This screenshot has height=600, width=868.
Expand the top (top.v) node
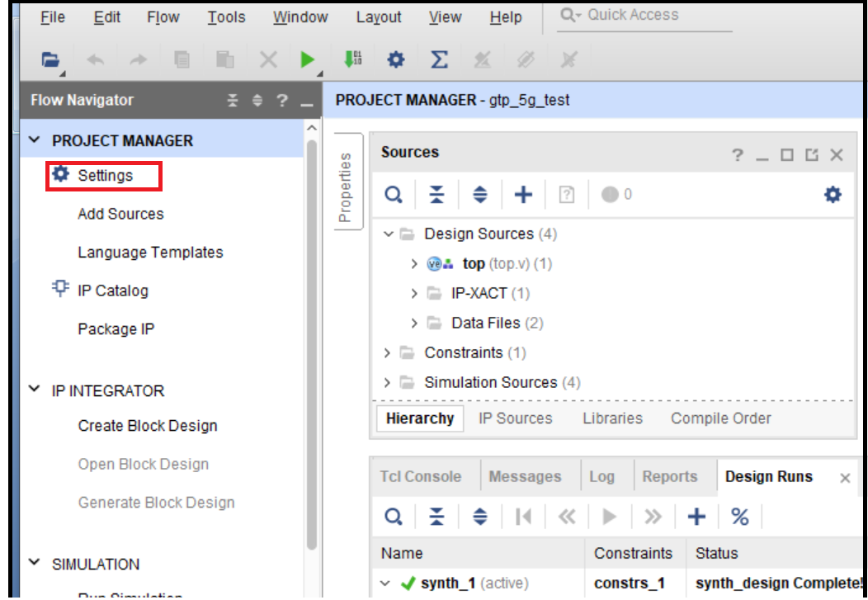tap(413, 264)
